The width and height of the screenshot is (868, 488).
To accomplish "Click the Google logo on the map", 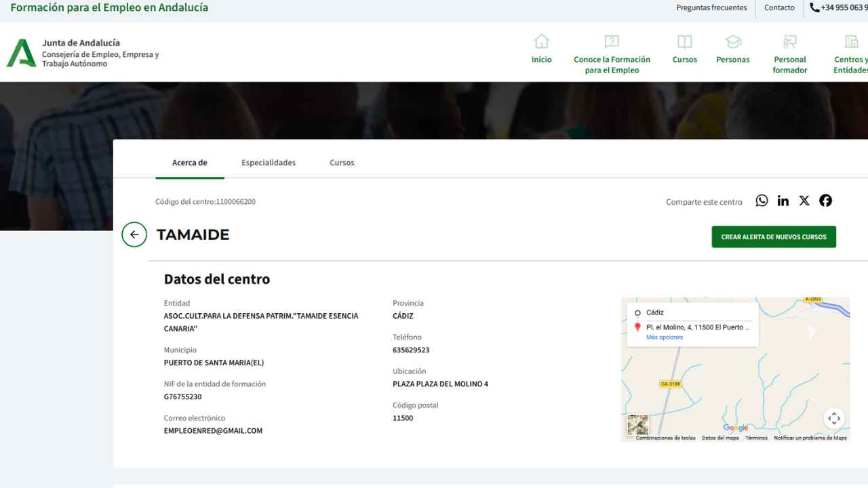I will click(x=735, y=428).
